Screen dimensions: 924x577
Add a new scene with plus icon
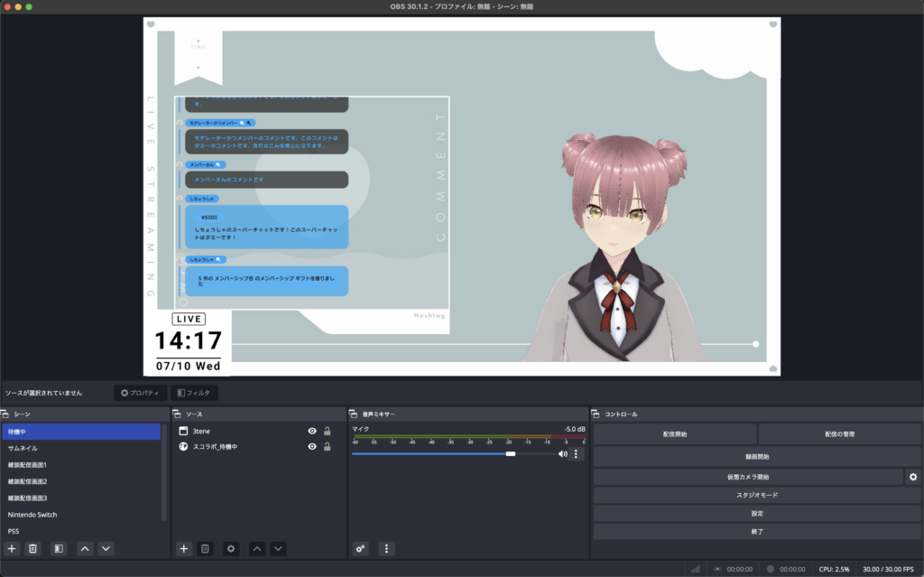pos(12,548)
